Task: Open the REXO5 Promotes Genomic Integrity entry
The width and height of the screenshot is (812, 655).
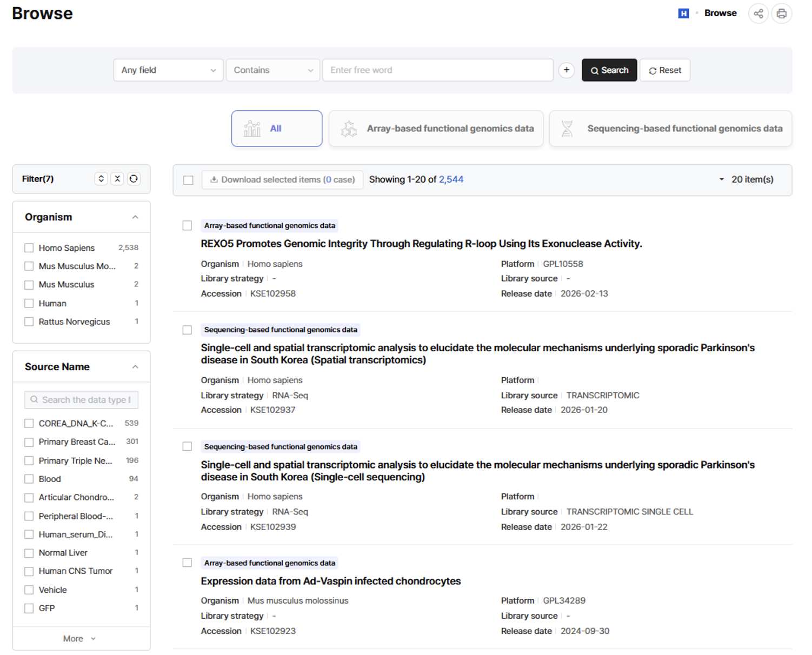Action: (x=421, y=244)
